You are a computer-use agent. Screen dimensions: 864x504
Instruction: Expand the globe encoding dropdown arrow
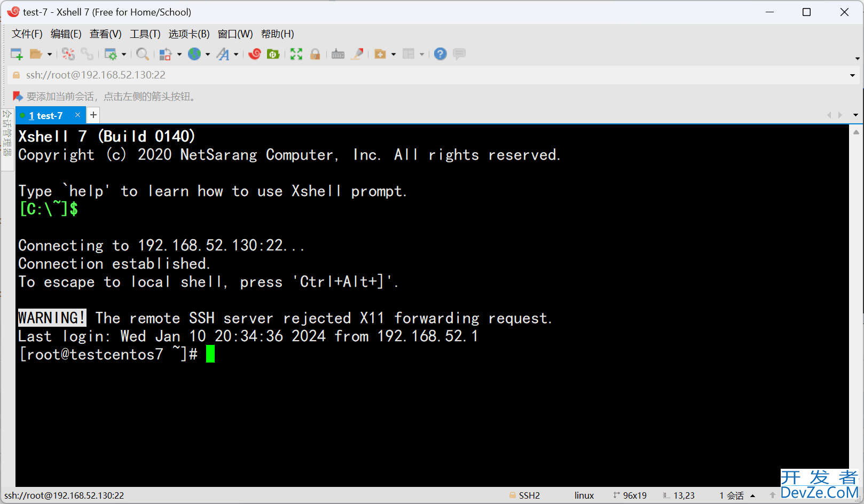208,54
